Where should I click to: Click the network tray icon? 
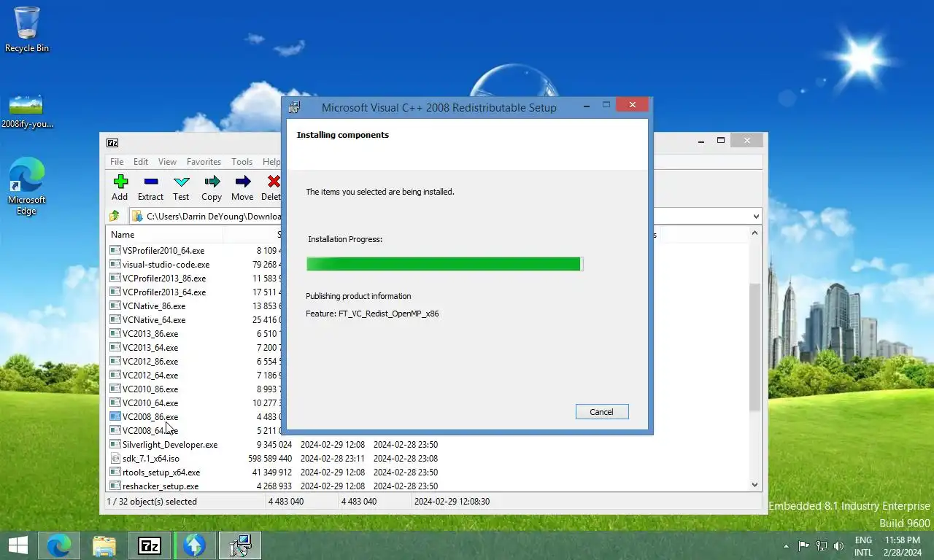tap(822, 545)
